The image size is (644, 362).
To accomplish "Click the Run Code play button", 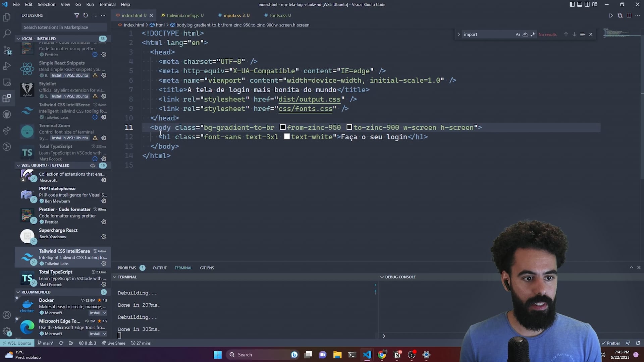I will pos(611,15).
